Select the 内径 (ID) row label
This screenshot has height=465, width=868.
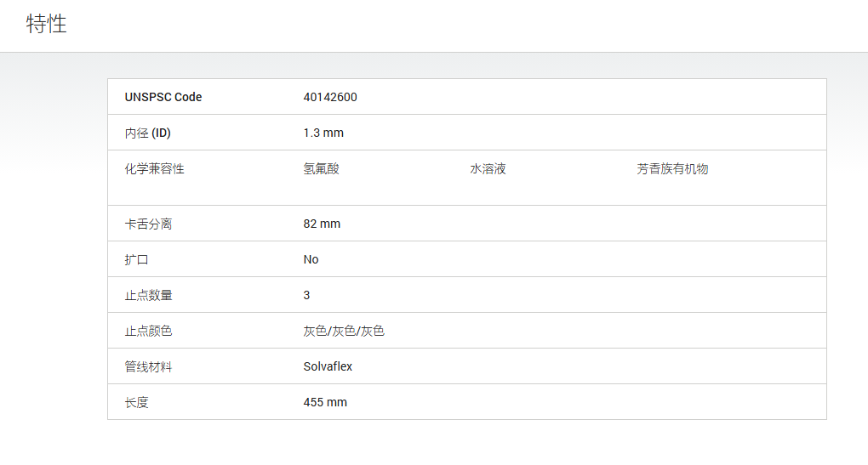148,133
